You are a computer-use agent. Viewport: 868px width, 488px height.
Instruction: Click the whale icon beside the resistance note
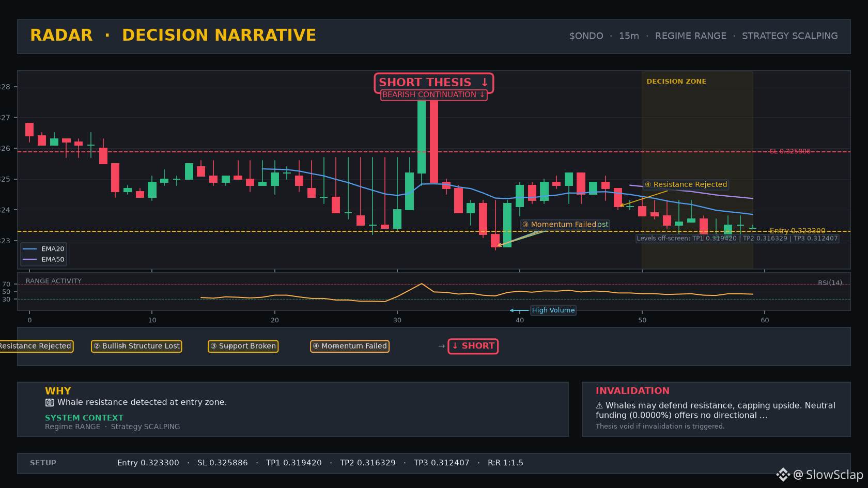[x=50, y=402]
